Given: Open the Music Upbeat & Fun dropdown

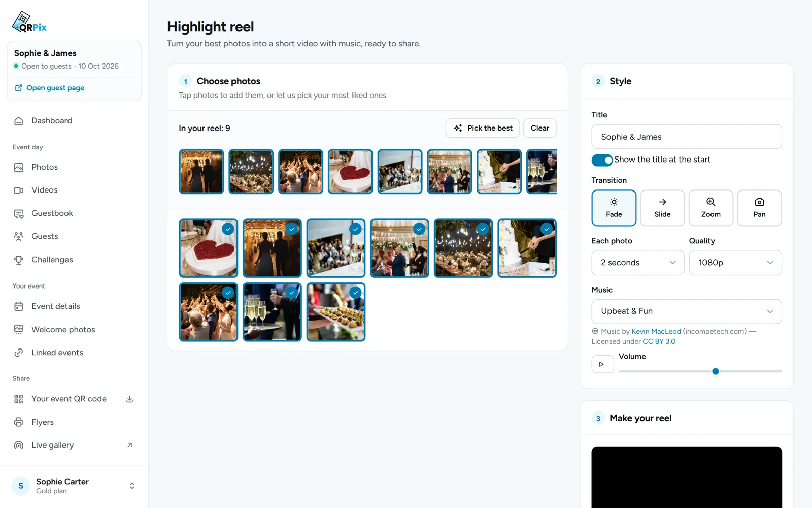Looking at the screenshot, I should (687, 311).
